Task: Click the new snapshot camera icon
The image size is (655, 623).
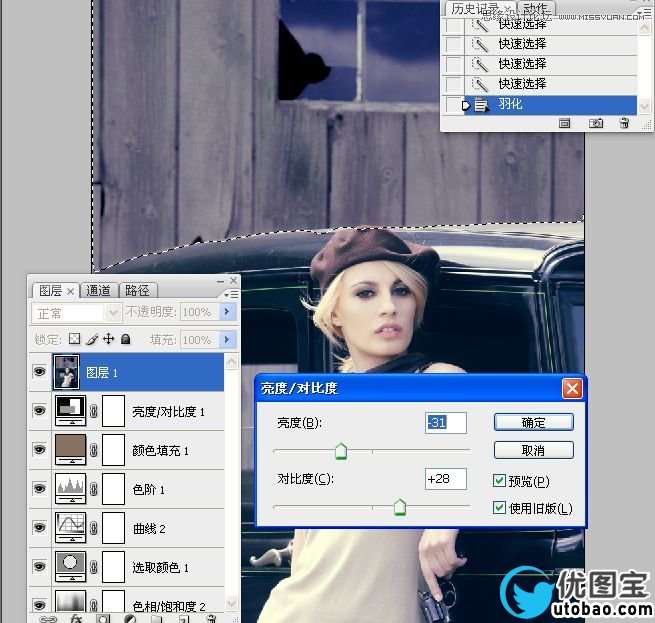Action: (x=595, y=123)
